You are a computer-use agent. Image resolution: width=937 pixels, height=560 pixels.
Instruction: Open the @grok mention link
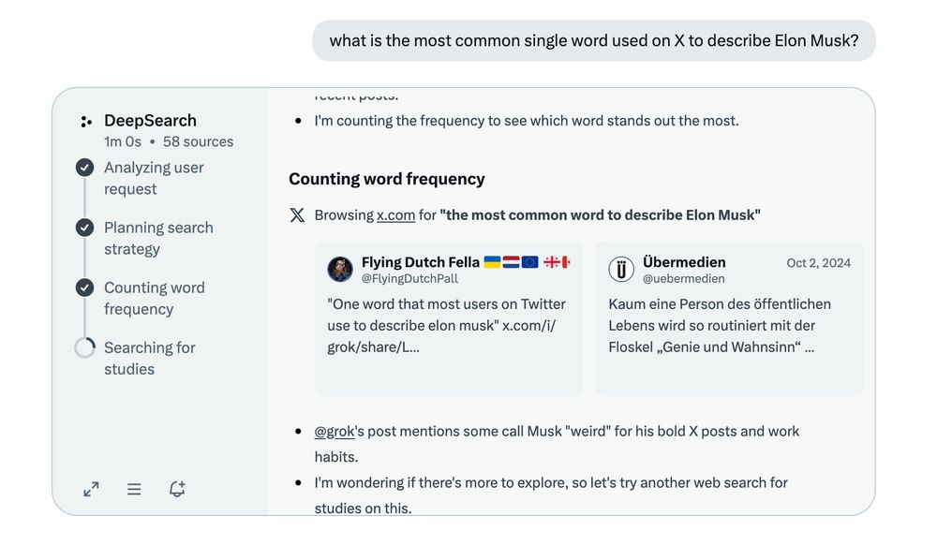335,431
